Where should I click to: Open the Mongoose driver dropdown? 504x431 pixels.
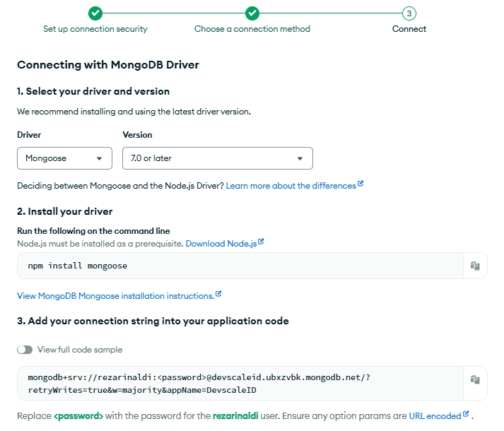[x=64, y=158]
